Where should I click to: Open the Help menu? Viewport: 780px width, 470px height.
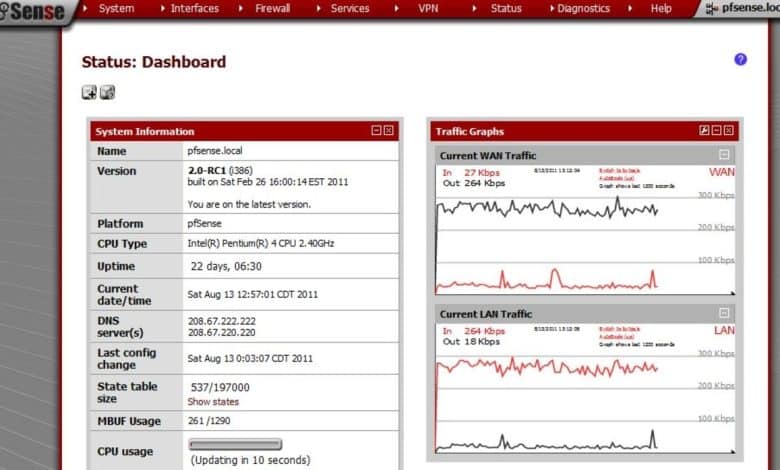click(661, 8)
